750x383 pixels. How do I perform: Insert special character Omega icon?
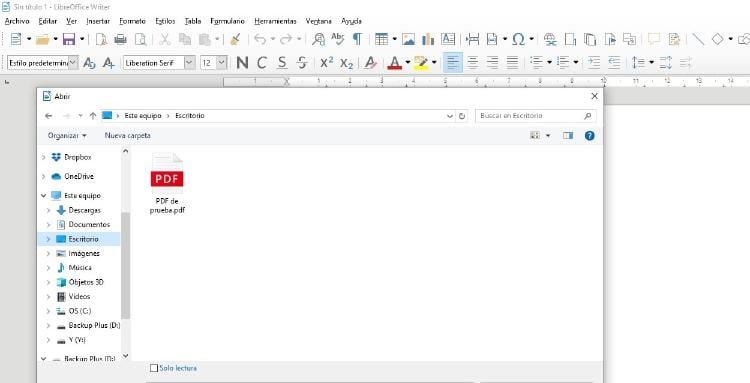point(518,39)
